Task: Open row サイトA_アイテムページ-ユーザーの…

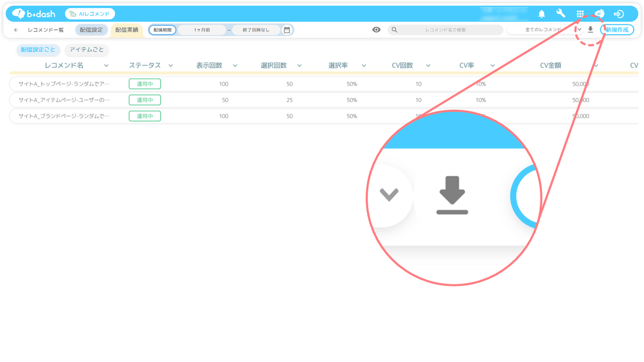Action: click(x=64, y=100)
